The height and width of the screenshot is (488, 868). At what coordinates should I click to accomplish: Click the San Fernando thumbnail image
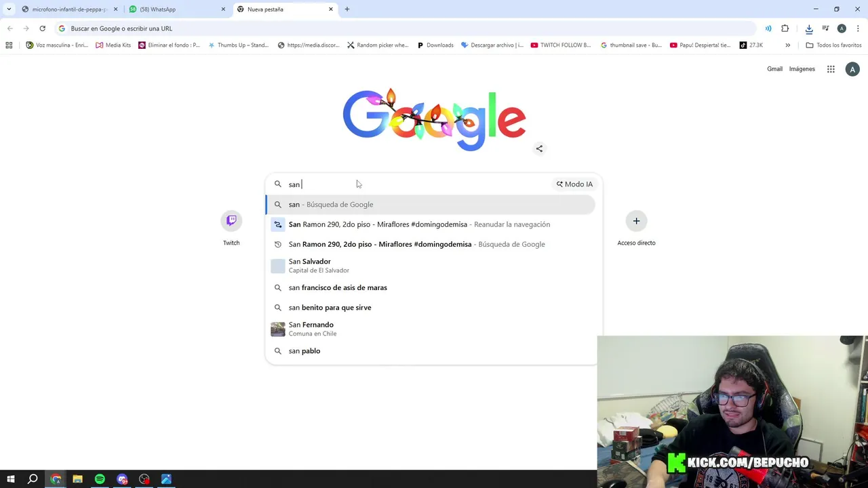click(x=278, y=329)
